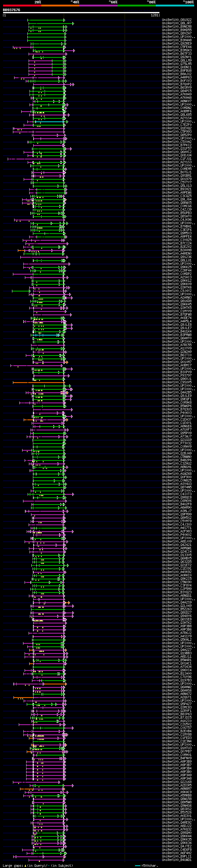The width and height of the screenshot is (197, 868).
Task: Select the UniRef100_A7KH49 label
Action: point(177,94)
